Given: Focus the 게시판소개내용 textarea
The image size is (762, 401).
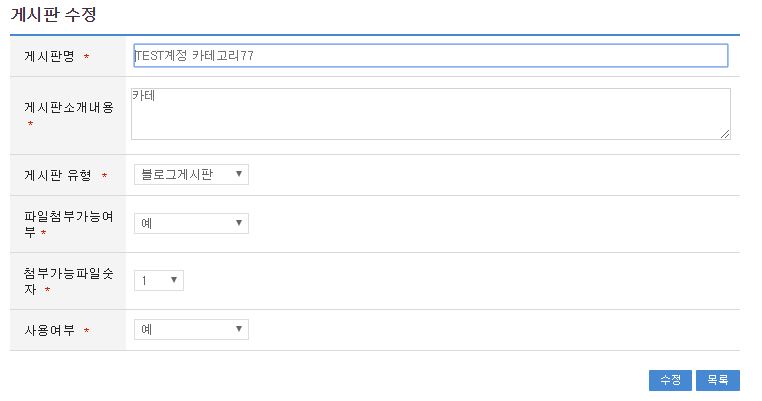Looking at the screenshot, I should coord(430,113).
